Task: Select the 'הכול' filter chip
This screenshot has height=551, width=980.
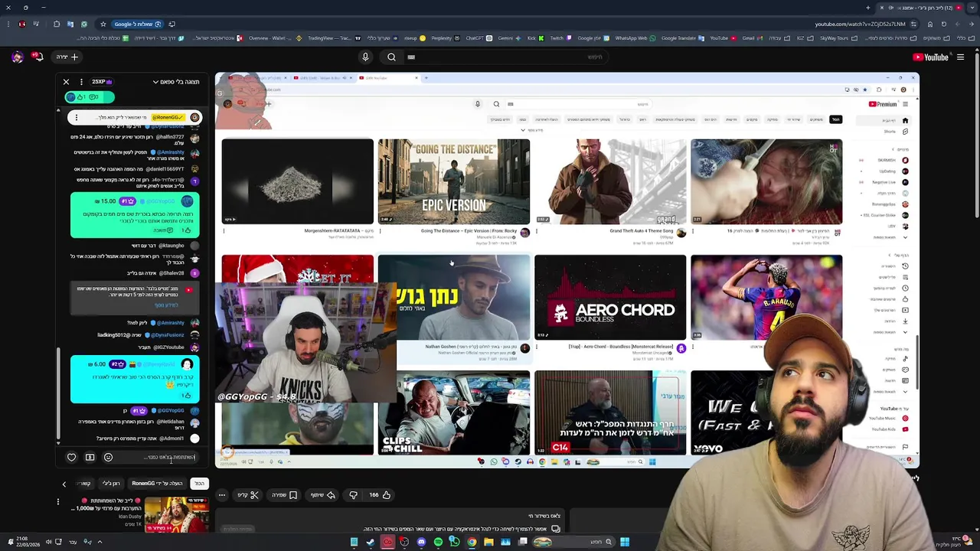Action: (200, 484)
